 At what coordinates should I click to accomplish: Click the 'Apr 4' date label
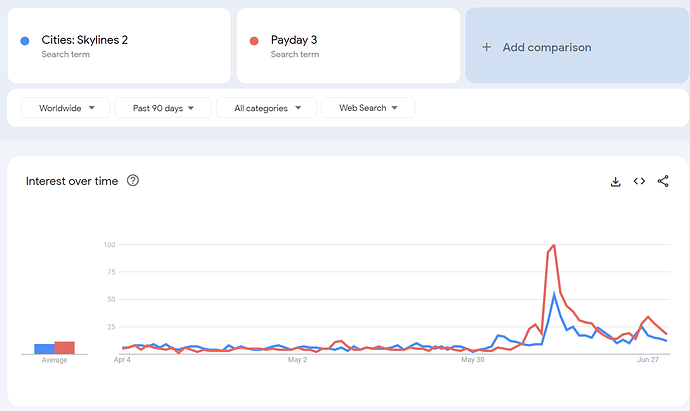(122, 360)
